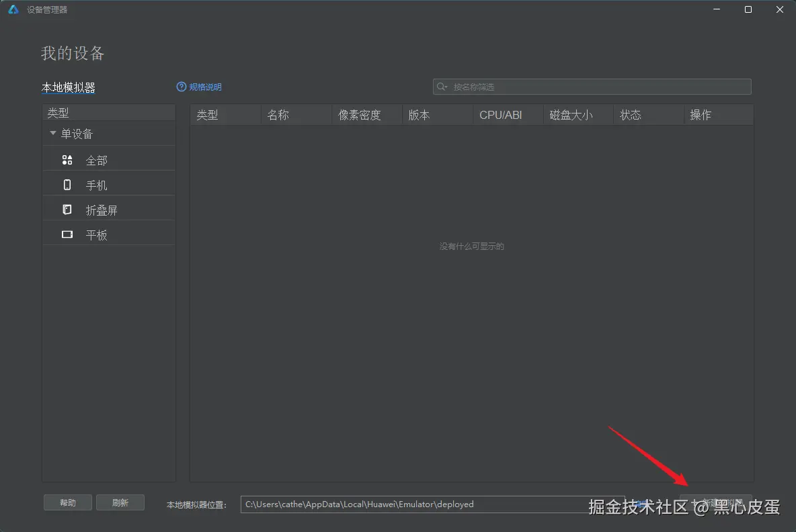
Task: Sort by the table's 类型 column header
Action: [225, 115]
